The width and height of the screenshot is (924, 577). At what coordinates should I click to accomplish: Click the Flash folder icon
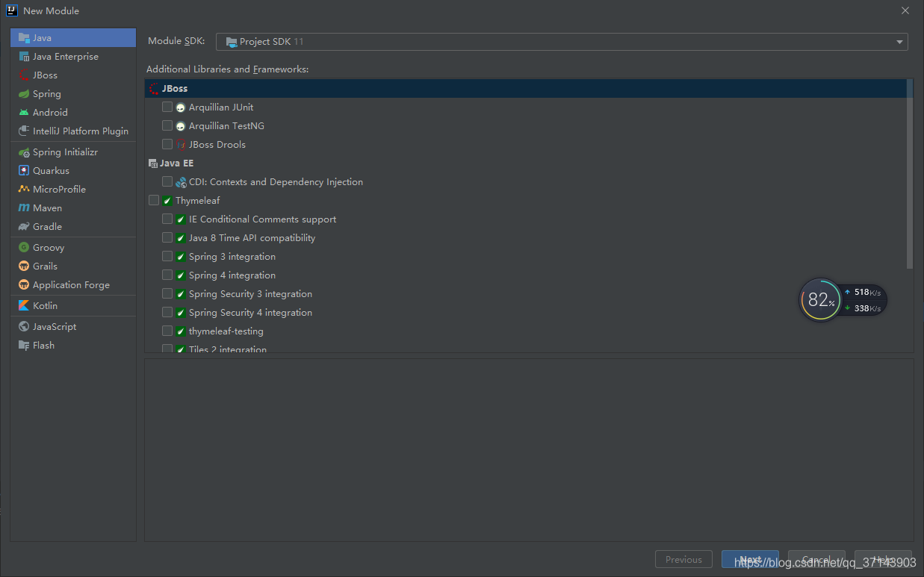pyautogui.click(x=24, y=345)
